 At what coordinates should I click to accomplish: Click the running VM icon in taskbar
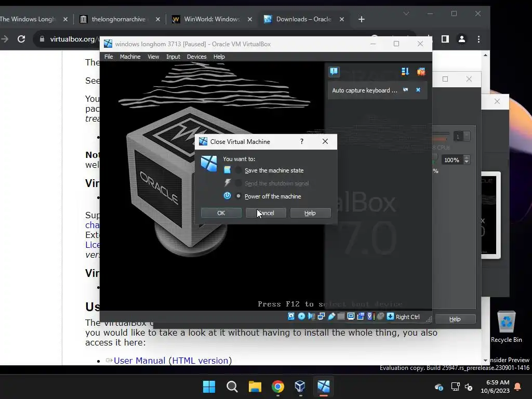coord(323,387)
